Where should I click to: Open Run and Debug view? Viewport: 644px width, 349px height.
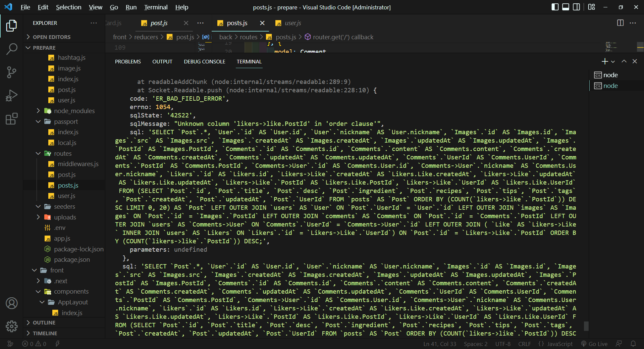[x=12, y=96]
